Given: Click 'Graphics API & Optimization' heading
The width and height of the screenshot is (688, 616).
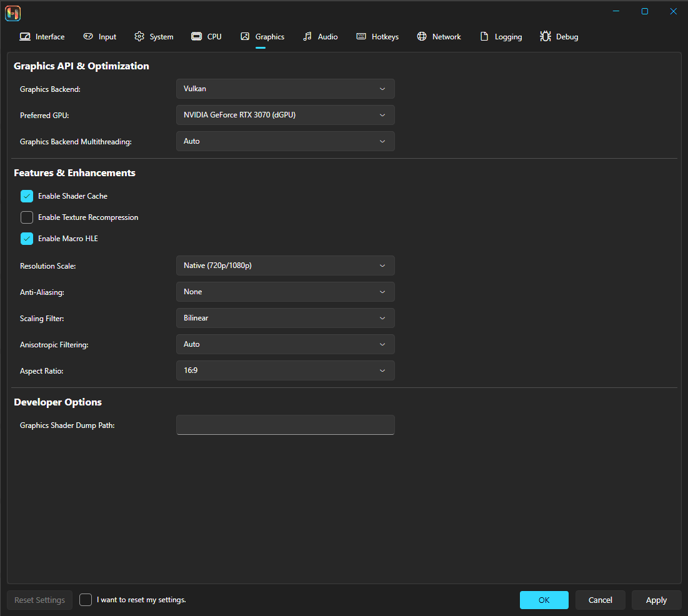Looking at the screenshot, I should click(x=81, y=66).
